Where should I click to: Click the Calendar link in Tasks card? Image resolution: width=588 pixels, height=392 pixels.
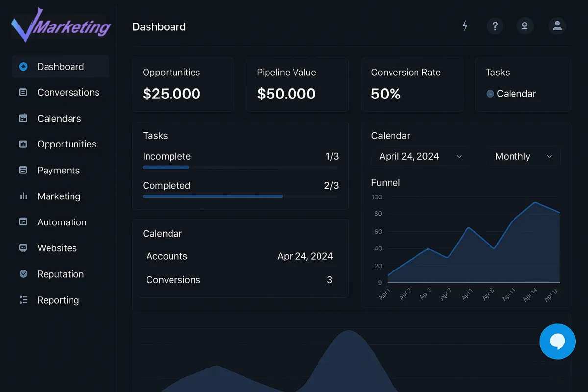click(516, 94)
